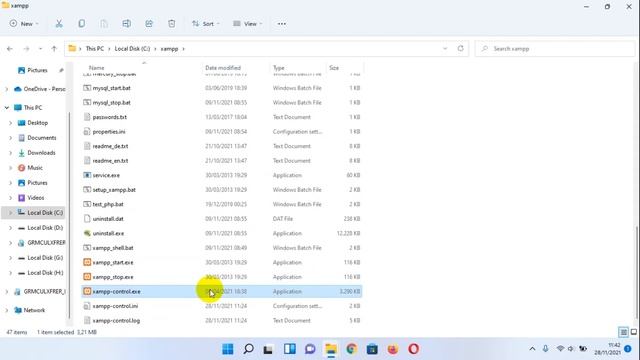Click the Delete trash icon
This screenshot has width=640, height=360.
[171, 24]
